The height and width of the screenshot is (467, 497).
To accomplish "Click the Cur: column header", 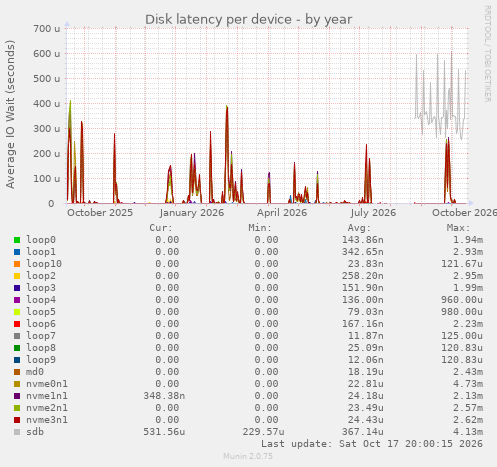I will click(x=161, y=228).
